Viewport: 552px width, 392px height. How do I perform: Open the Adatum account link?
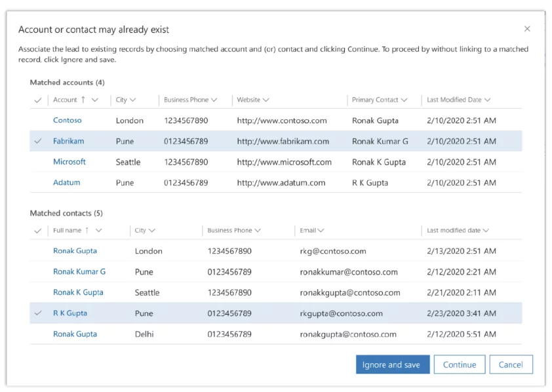tap(66, 183)
